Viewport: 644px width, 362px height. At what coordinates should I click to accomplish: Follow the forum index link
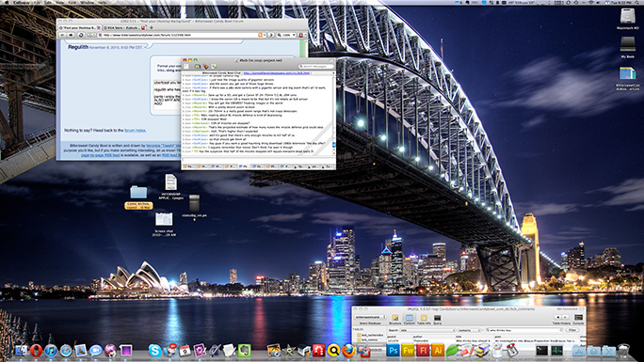135,131
